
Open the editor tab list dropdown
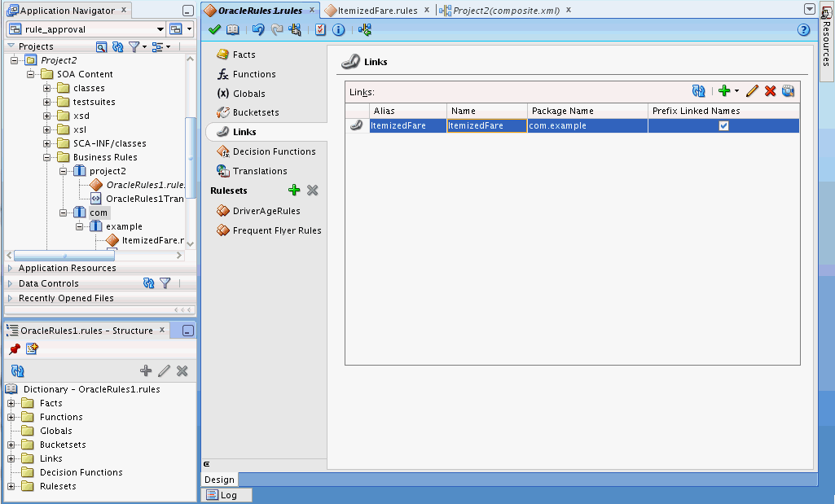coord(810,9)
